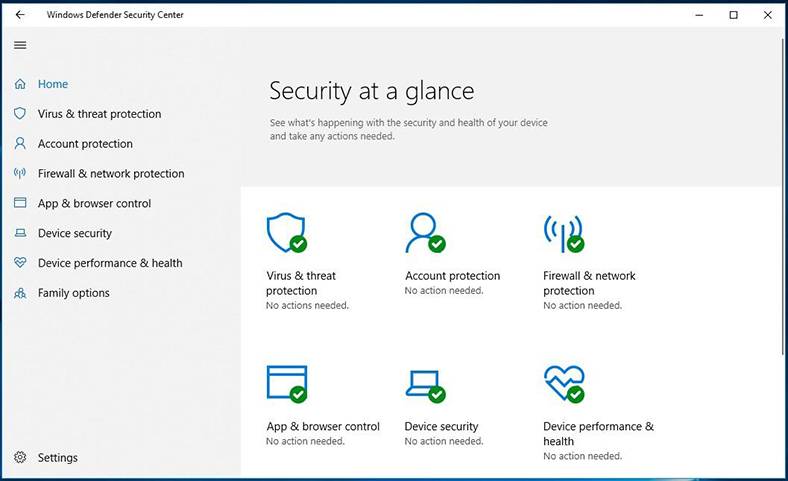
Task: Click the Firewall & network protection tile title
Action: coord(589,283)
